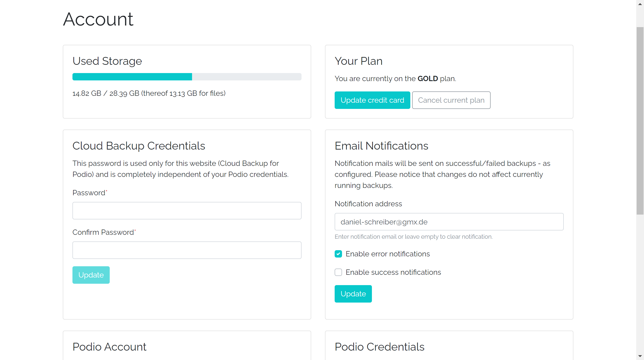Click into the Confirm Password field
This screenshot has height=360, width=644.
tap(187, 250)
